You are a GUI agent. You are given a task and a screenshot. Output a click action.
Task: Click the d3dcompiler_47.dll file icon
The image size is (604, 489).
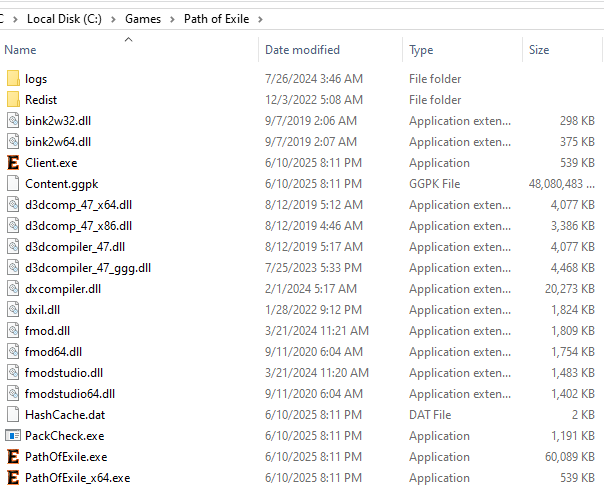tap(13, 247)
